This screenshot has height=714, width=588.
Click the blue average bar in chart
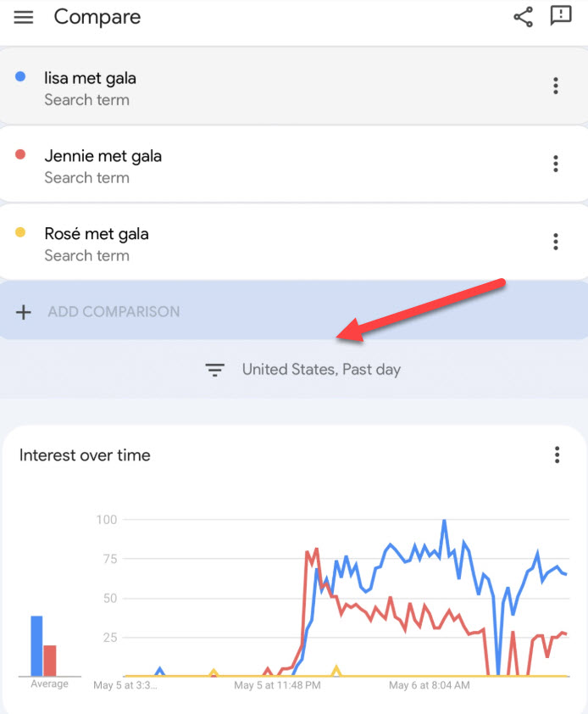[37, 645]
